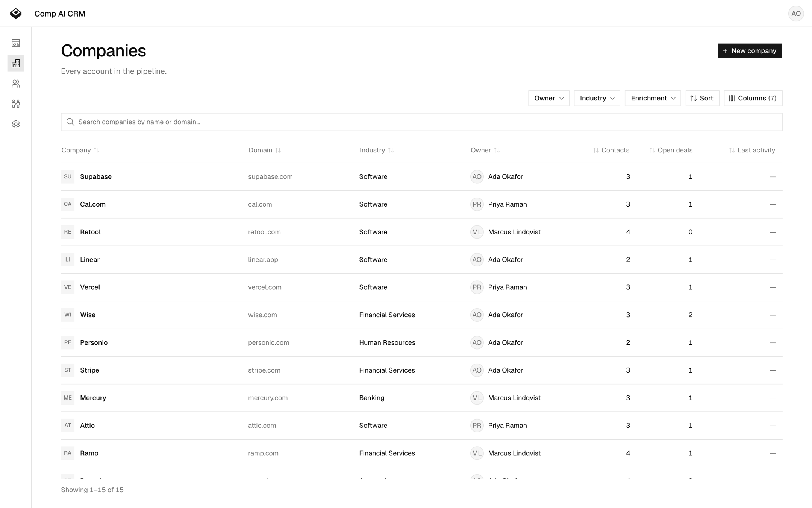Click Marcus Lindqvist in Retool row
Viewport: 812px width, 508px height.
tap(514, 232)
